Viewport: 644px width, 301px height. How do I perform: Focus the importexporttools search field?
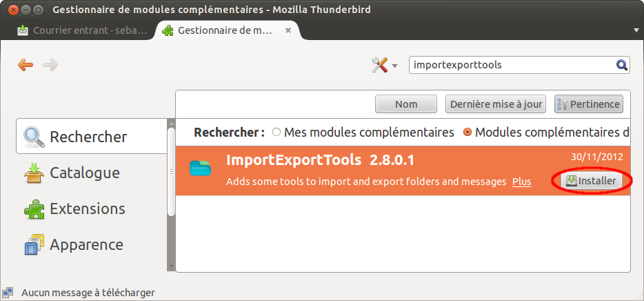[519, 65]
